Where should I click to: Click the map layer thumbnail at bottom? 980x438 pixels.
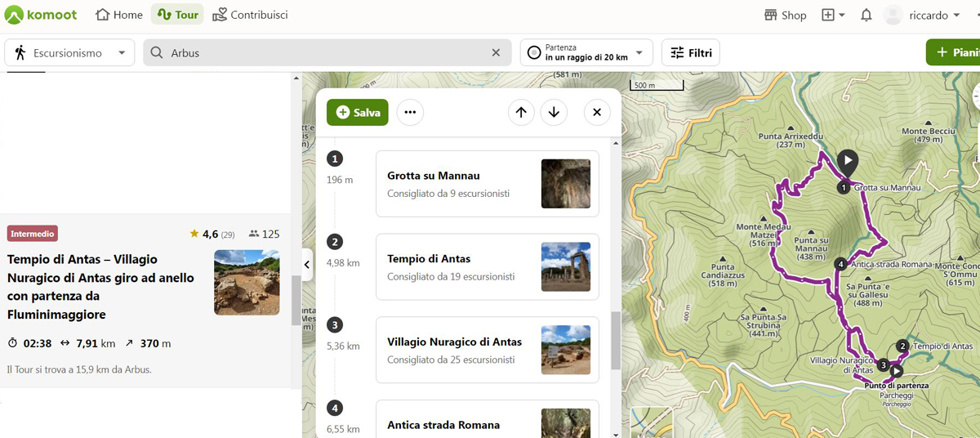(651, 422)
